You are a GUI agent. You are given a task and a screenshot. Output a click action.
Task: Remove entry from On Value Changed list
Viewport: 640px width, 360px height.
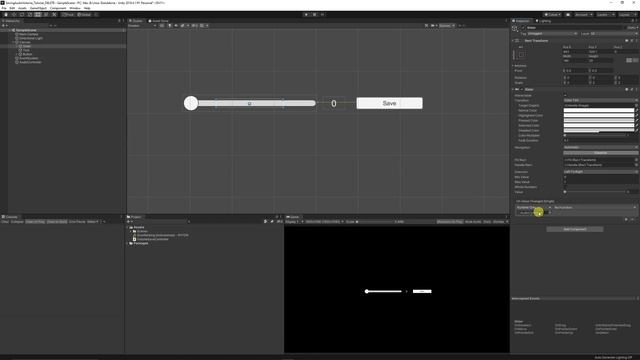click(633, 220)
